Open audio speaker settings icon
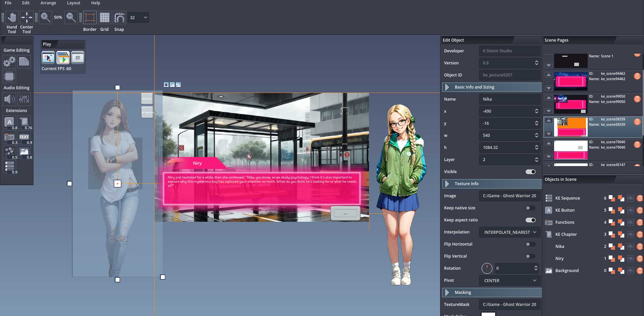644x316 pixels. pyautogui.click(x=9, y=99)
